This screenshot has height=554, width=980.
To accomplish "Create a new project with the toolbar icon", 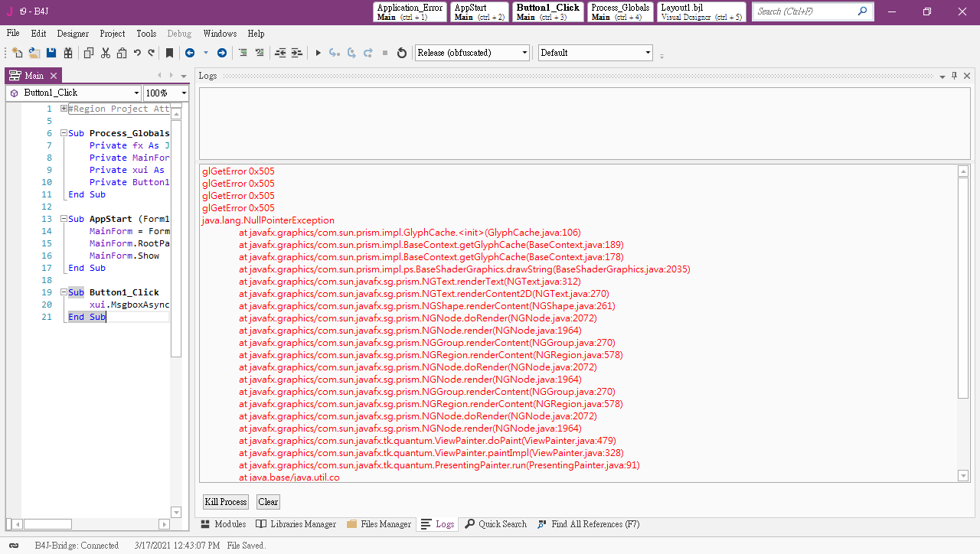I will [x=18, y=53].
